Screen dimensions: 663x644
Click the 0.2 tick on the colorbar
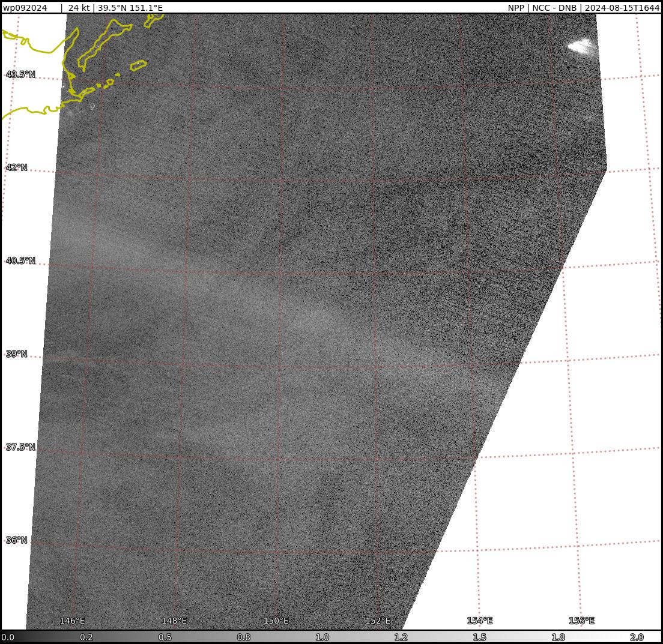86,637
